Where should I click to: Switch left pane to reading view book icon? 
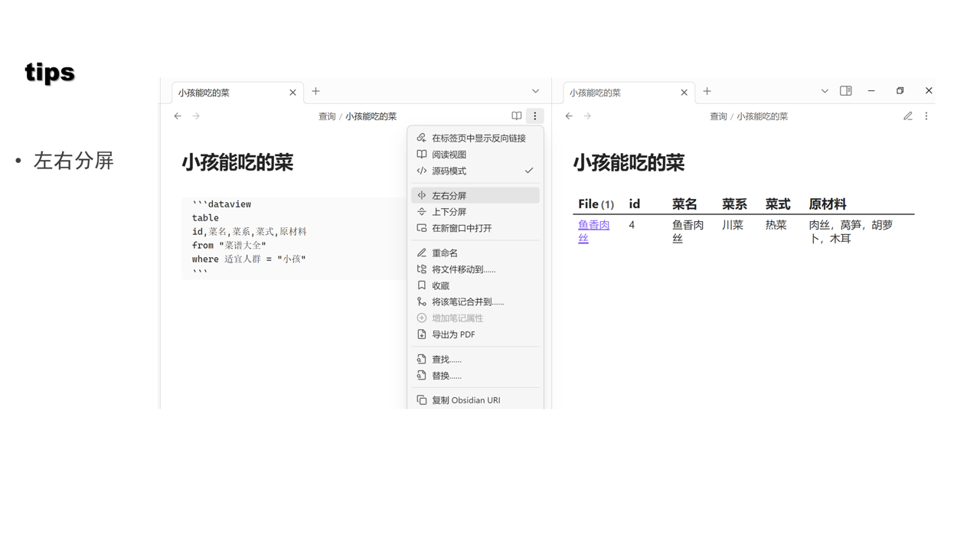click(x=517, y=116)
